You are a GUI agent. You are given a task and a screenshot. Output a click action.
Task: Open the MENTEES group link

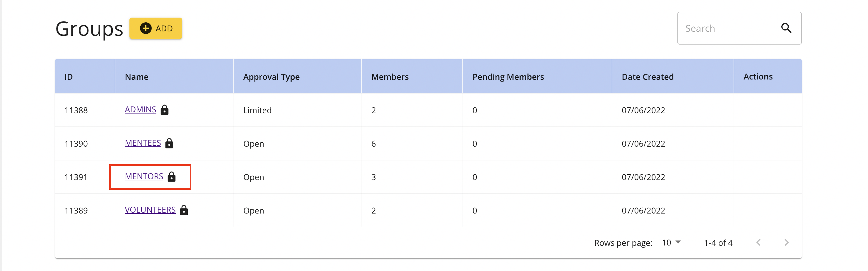pos(143,143)
